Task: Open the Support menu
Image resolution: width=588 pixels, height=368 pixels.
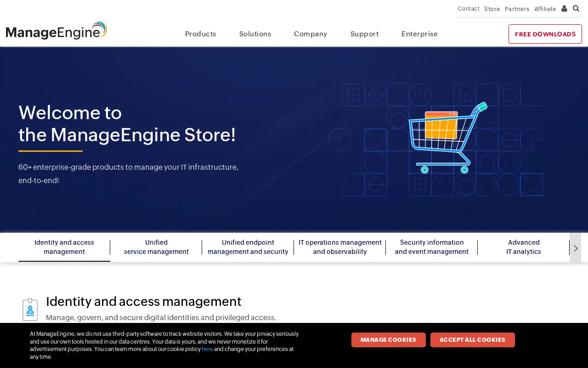Action: 365,34
